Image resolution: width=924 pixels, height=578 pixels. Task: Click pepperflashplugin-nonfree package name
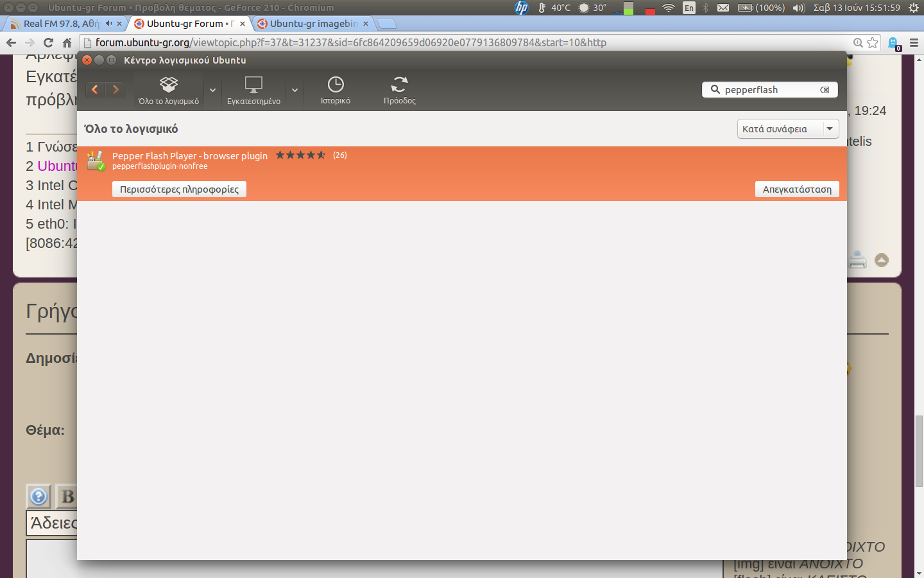(160, 166)
